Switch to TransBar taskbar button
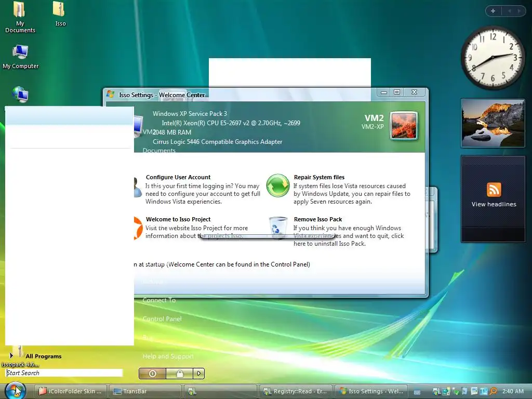 [x=145, y=391]
